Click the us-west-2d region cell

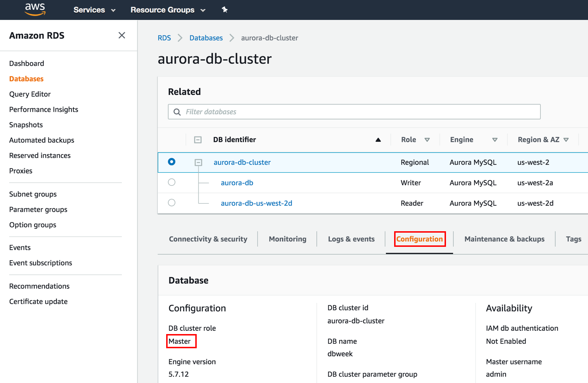click(x=535, y=203)
